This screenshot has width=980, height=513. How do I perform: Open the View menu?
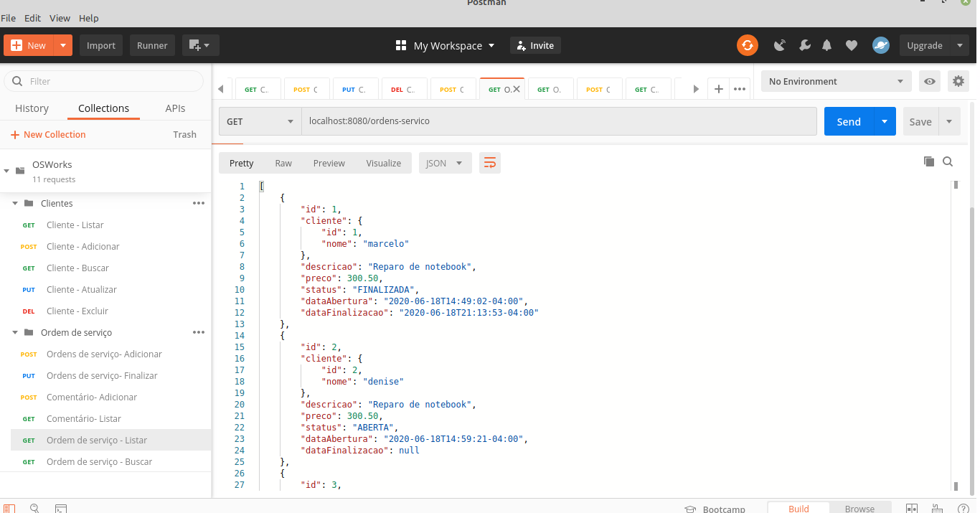(x=60, y=18)
